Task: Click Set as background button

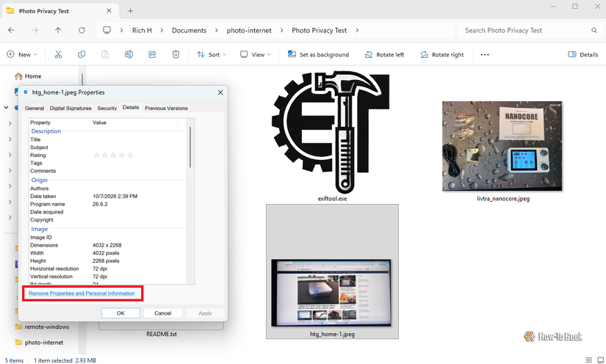Action: point(318,54)
